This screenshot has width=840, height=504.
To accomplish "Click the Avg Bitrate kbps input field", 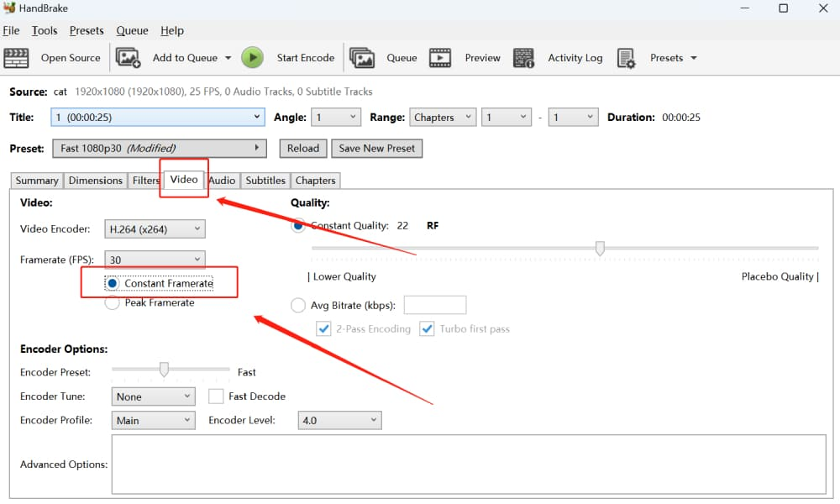I will click(435, 305).
